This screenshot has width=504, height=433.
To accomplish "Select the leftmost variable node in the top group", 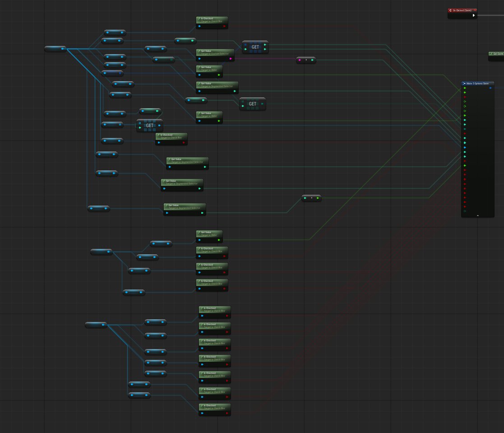I will click(55, 49).
